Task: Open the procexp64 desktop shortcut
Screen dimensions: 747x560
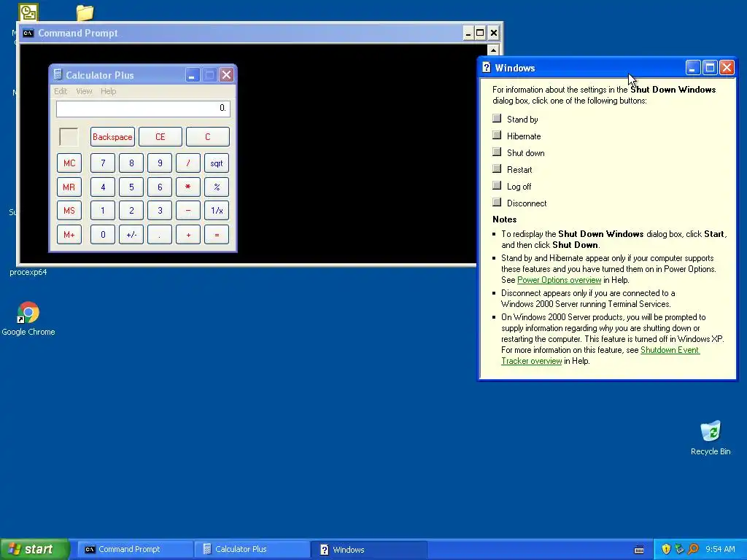Action: pyautogui.click(x=28, y=273)
